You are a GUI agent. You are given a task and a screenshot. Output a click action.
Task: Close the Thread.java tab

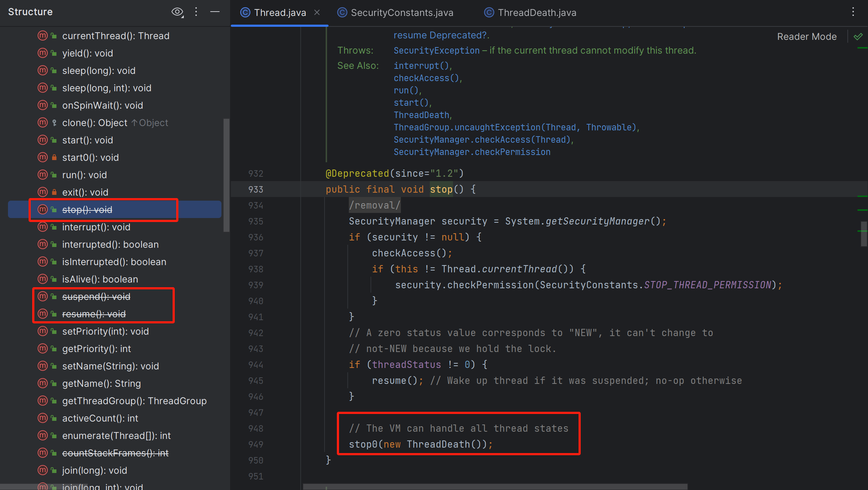click(x=317, y=13)
